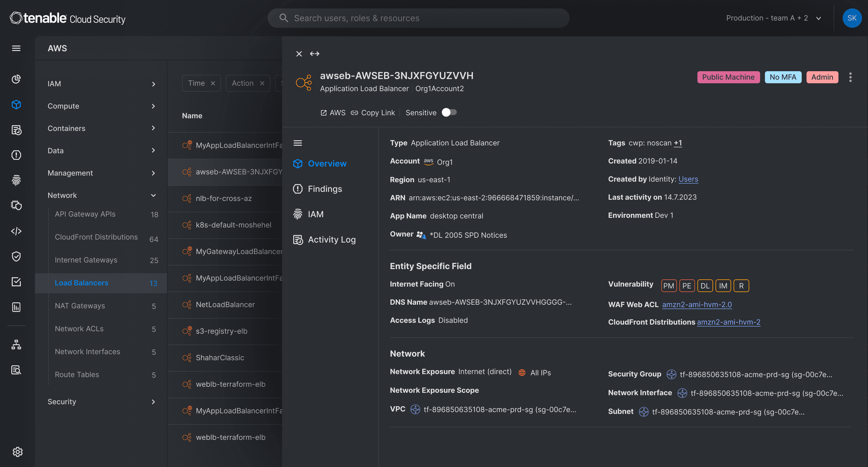The height and width of the screenshot is (467, 868).
Task: Expand the Compute category
Action: 101,106
